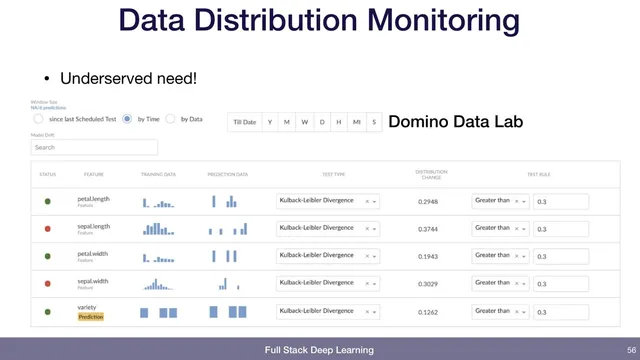The width and height of the screenshot is (640, 360).
Task: Clear test type with x for variety
Action: click(367, 312)
